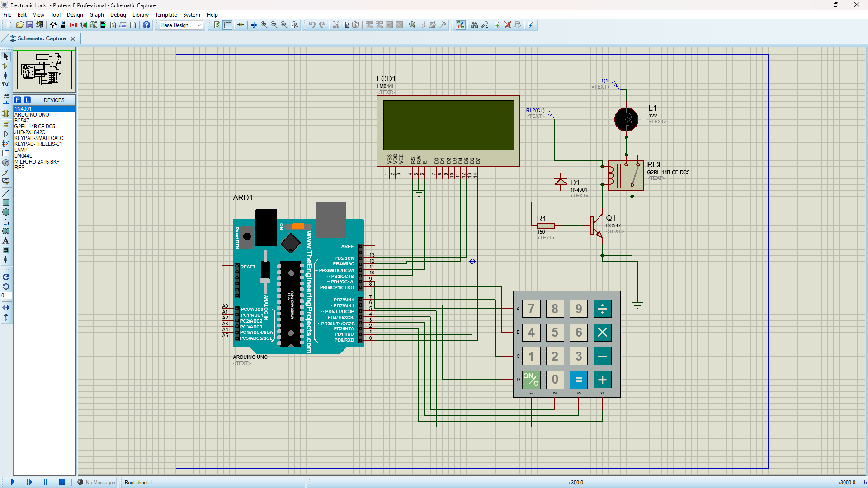Click the Open Project folder icon

tap(19, 25)
